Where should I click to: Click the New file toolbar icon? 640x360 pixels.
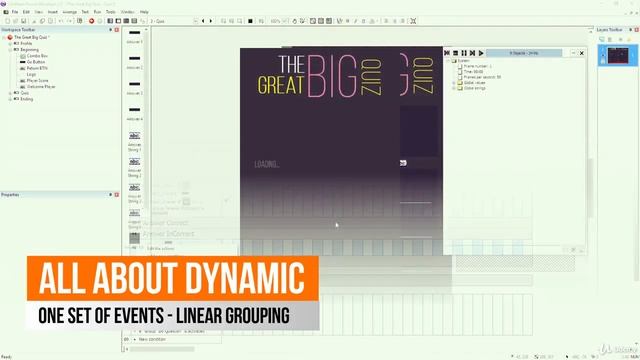point(8,21)
